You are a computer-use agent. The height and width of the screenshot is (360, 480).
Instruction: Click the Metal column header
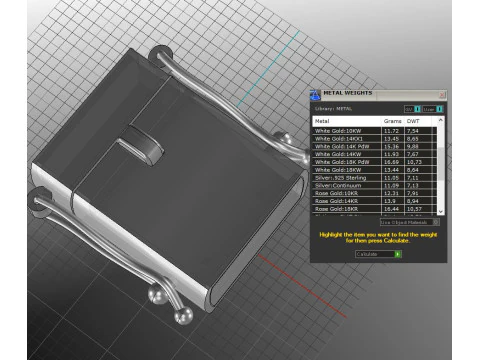pos(347,121)
